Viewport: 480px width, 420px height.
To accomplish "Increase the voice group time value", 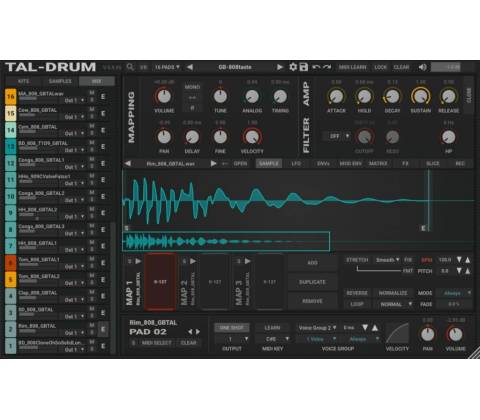I will [375, 328].
